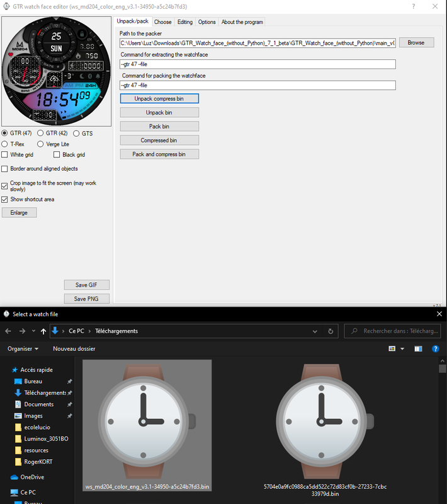This screenshot has width=447, height=504.
Task: Open the Editing tab
Action: (185, 22)
